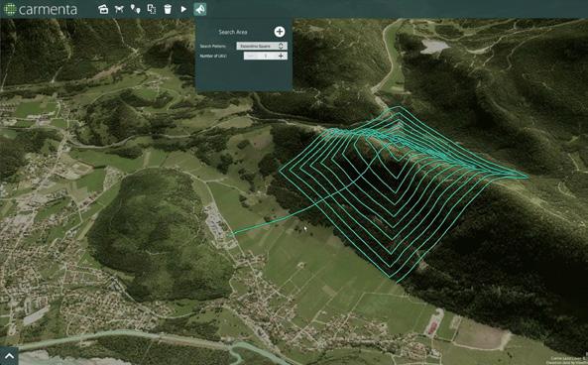588x365 pixels.
Task: Decrease Number of UAV with minus
Action: click(x=251, y=56)
